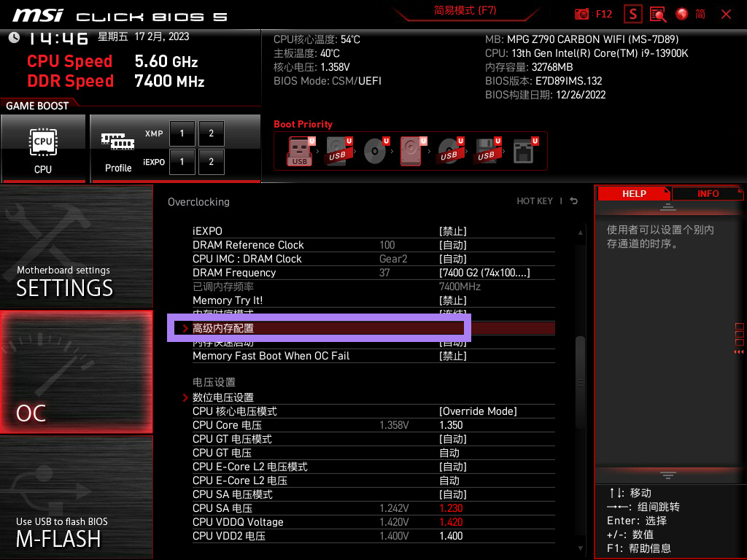
Task: Edit CPU SA 电压 value 1.230
Action: click(451, 508)
